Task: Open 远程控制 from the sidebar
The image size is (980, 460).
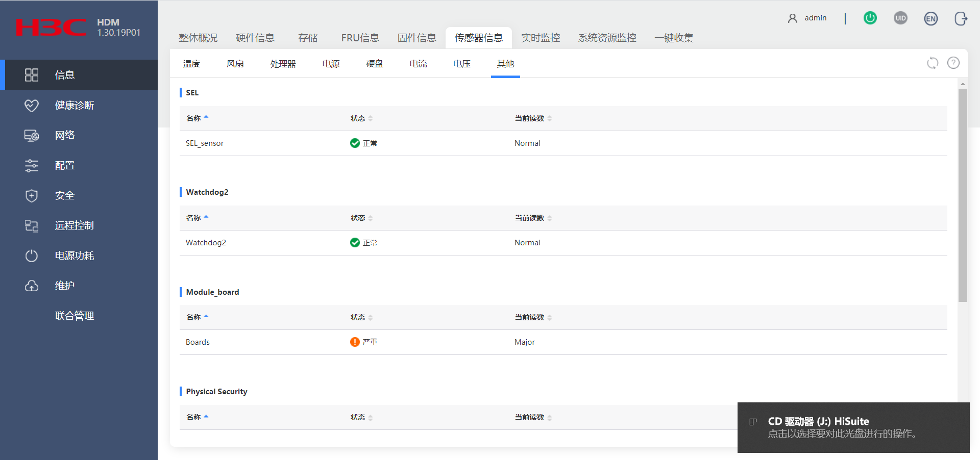Action: click(75, 225)
